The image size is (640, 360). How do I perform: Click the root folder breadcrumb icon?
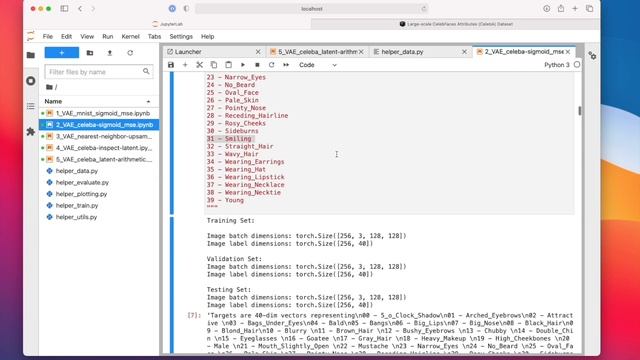click(49, 87)
